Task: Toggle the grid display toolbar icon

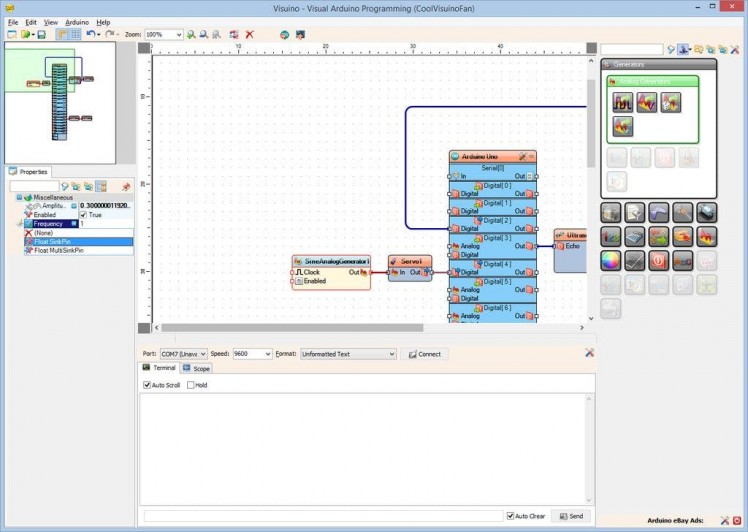Action: coord(75,34)
